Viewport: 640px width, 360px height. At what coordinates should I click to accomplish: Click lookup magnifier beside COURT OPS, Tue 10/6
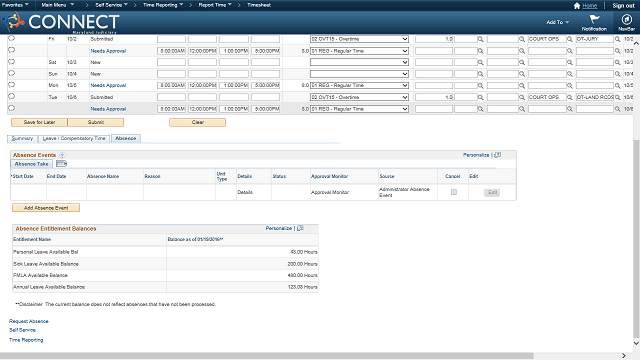pos(569,97)
